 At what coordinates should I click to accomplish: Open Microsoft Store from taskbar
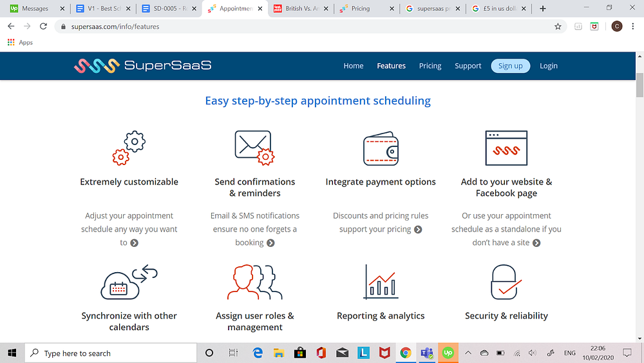click(300, 353)
